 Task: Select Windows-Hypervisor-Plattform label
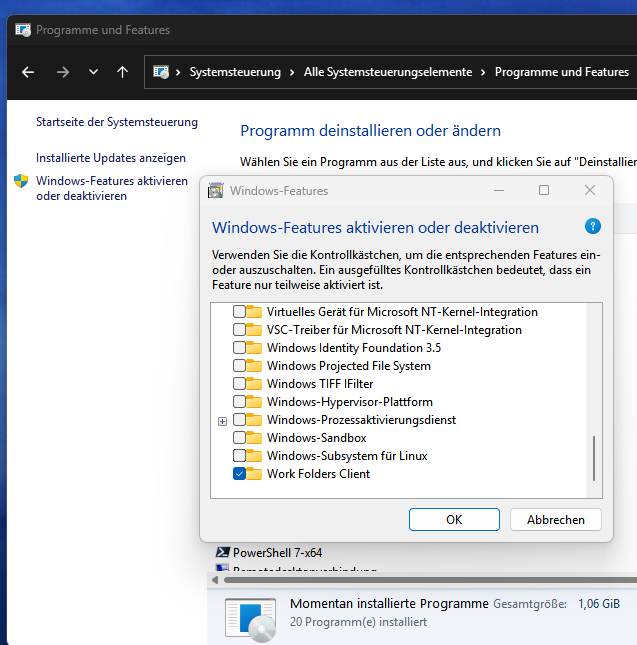(350, 402)
